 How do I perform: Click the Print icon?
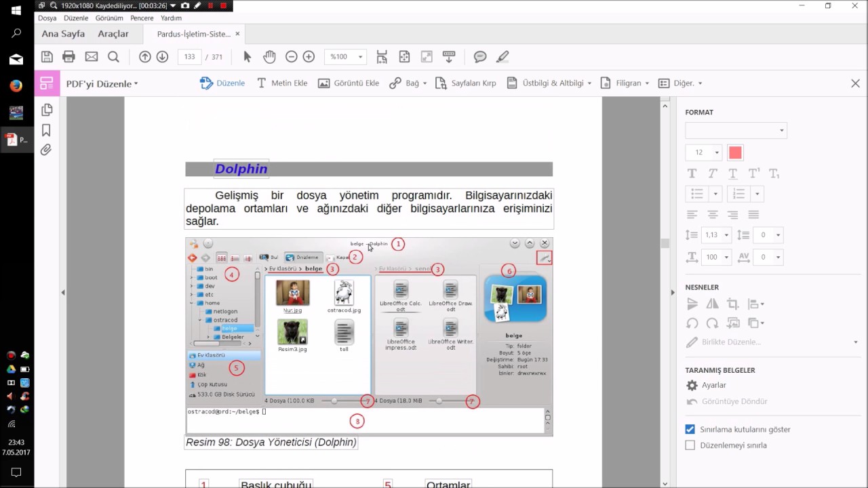(x=68, y=56)
